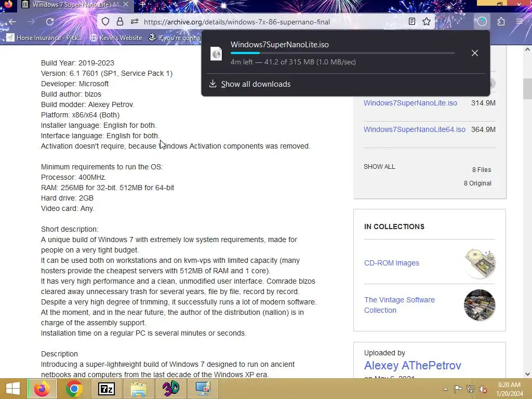Click the 8 Original text
The width and height of the screenshot is (532, 399).
(x=477, y=183)
